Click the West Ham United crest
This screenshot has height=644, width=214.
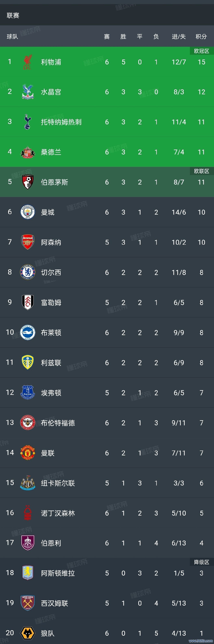(27, 603)
